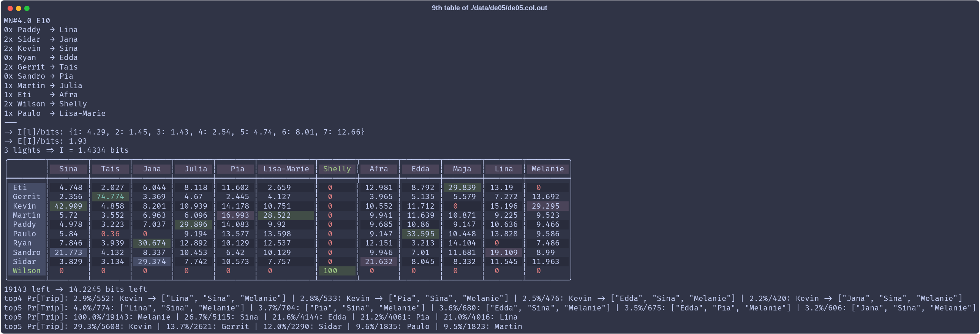Click the highlighted cell '29.839'
Viewport: 980px width, 334px height.
(x=462, y=188)
